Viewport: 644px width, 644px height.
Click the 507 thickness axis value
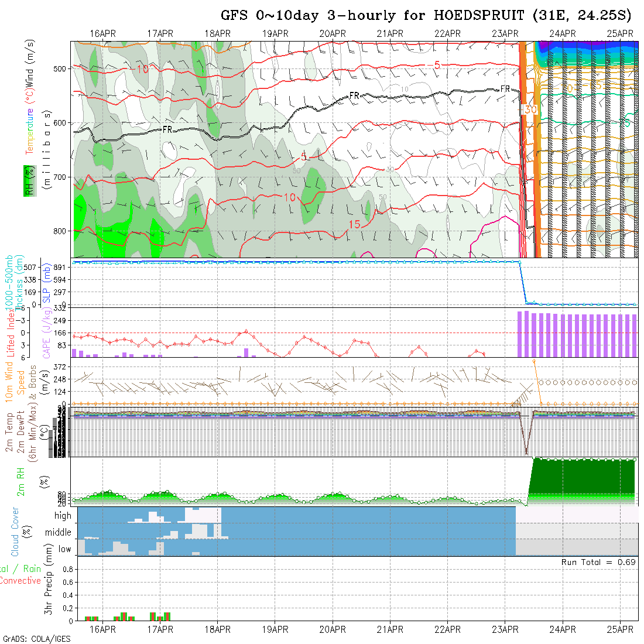(30, 268)
